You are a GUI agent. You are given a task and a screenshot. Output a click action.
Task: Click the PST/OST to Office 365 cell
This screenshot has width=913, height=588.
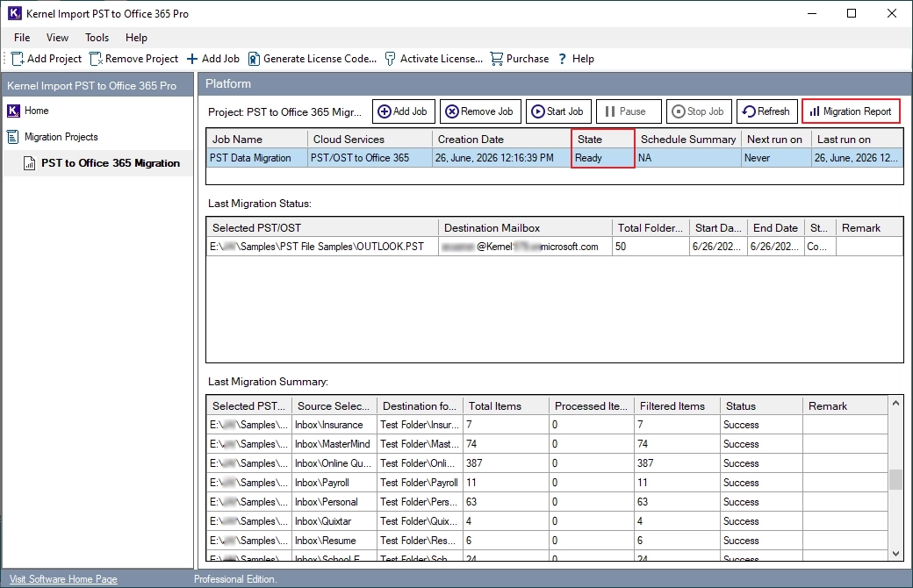(x=370, y=158)
